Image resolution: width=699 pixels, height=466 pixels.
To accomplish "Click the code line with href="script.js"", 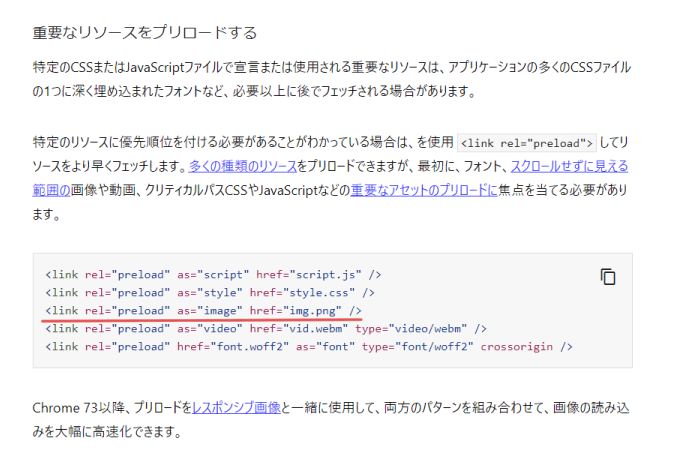I will (213, 275).
